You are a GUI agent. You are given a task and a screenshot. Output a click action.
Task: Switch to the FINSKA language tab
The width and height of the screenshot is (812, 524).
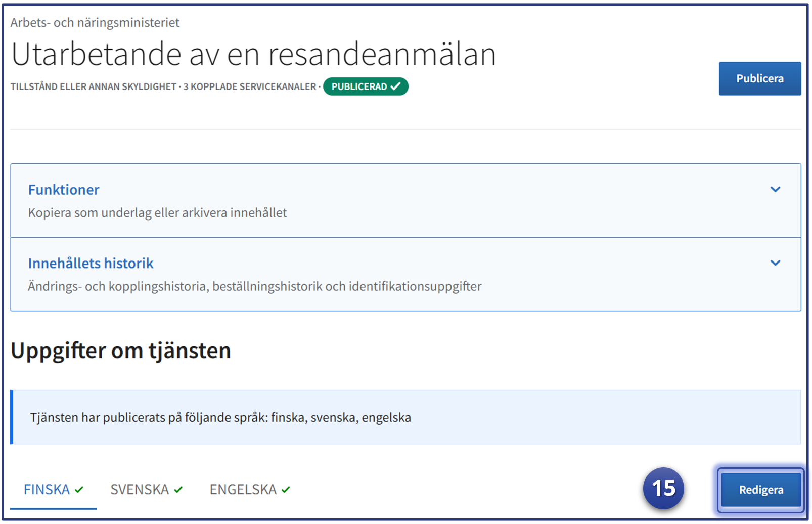point(47,490)
